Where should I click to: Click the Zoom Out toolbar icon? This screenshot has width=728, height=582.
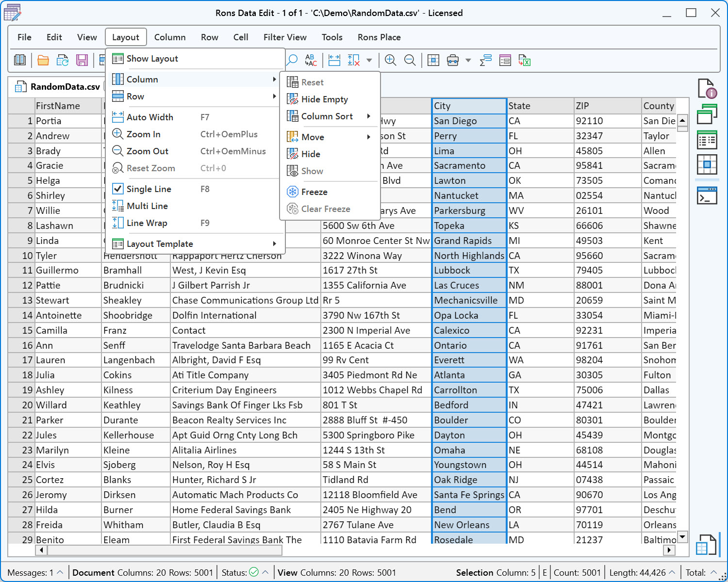pyautogui.click(x=410, y=60)
